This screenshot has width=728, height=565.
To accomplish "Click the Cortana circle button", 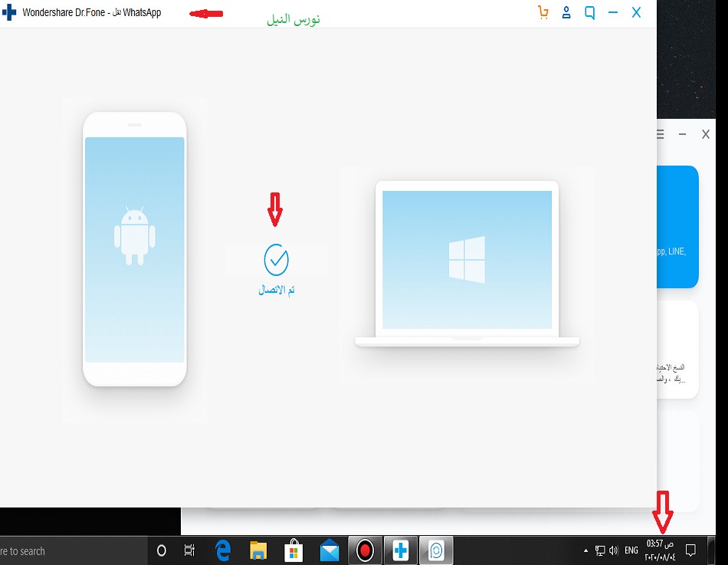I will [162, 550].
